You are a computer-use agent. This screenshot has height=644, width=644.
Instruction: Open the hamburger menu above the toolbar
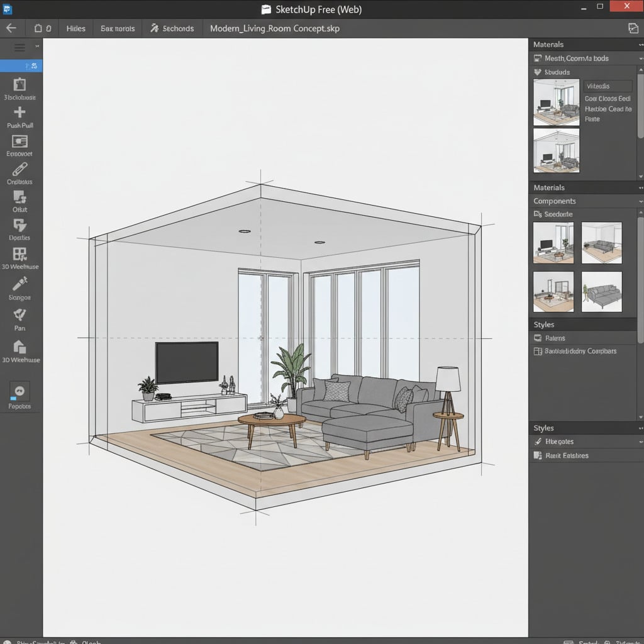(19, 47)
